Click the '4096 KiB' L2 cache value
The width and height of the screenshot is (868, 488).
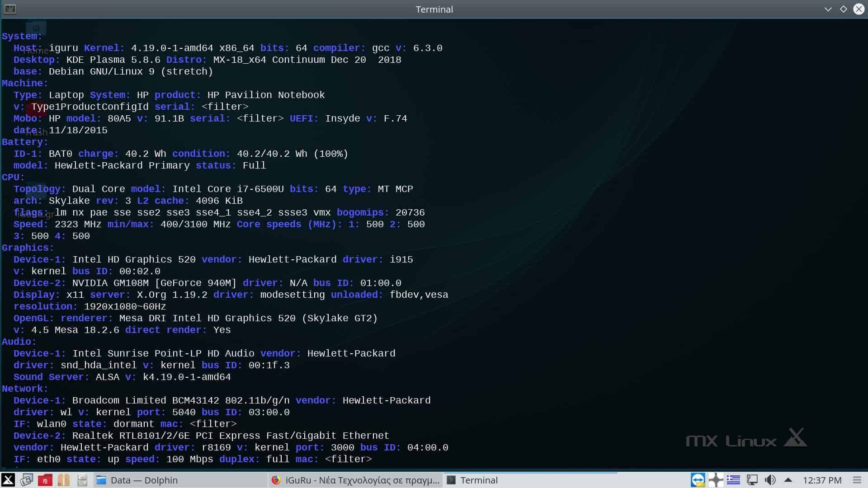[219, 201]
